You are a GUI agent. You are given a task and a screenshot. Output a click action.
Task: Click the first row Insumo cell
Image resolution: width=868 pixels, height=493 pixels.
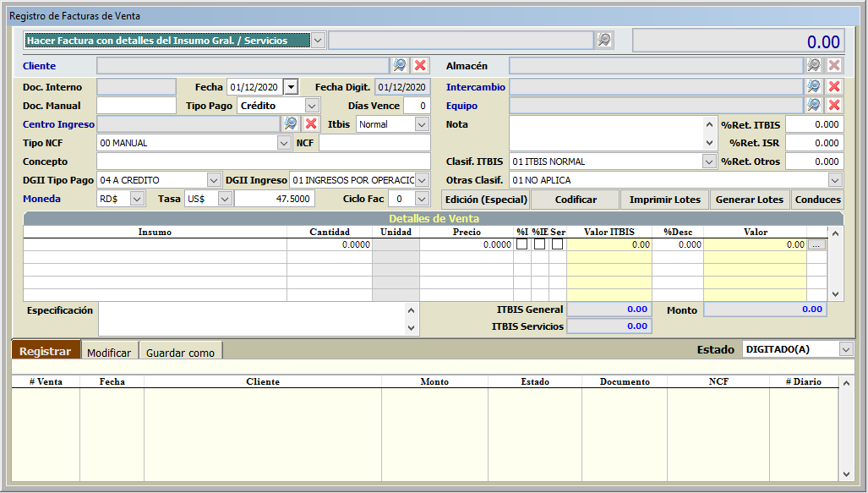155,244
